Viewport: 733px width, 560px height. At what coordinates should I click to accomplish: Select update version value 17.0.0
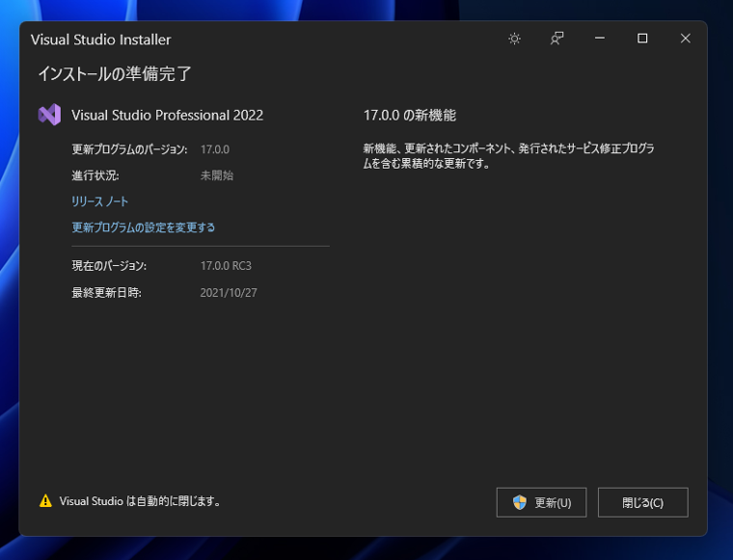tap(215, 149)
